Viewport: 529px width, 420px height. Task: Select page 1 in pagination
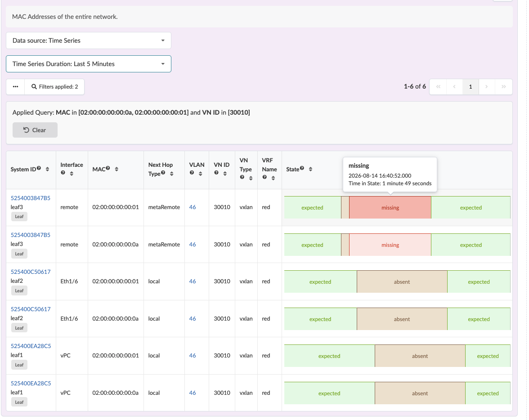471,87
